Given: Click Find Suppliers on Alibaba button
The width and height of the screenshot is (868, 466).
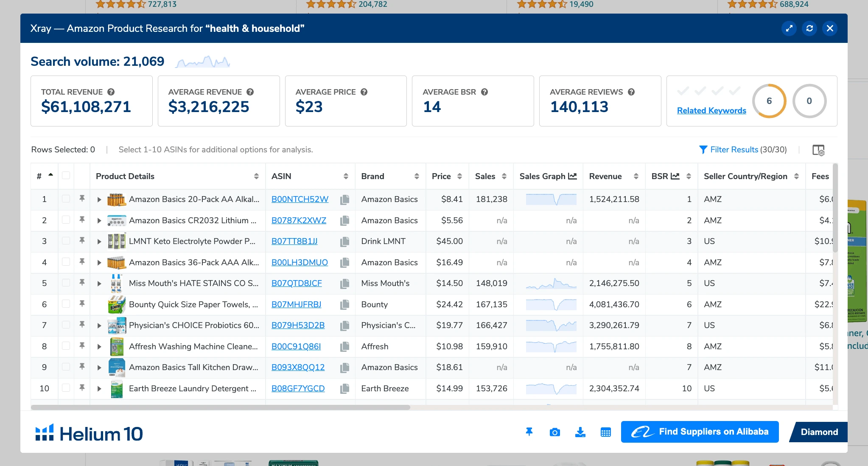Looking at the screenshot, I should [700, 432].
